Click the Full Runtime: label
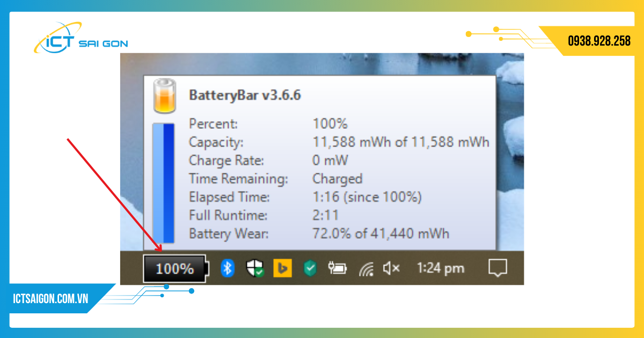The height and width of the screenshot is (338, 644). [x=228, y=216]
